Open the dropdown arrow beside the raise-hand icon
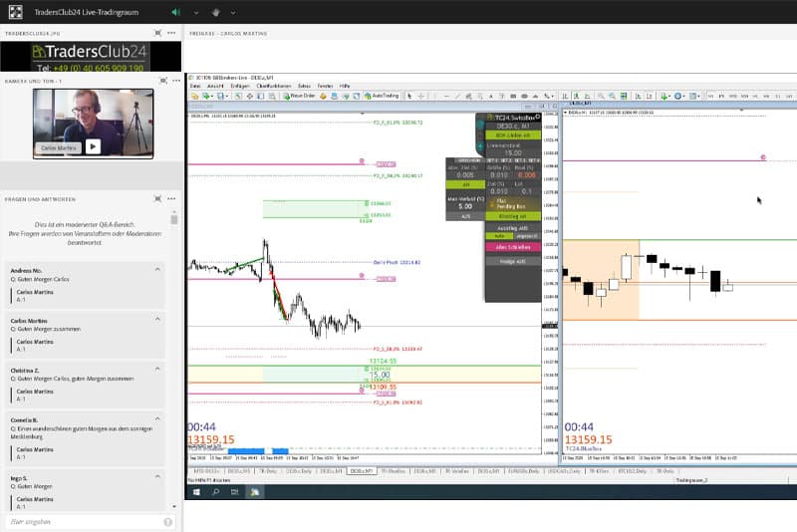This screenshot has height=532, width=797. 233,13
